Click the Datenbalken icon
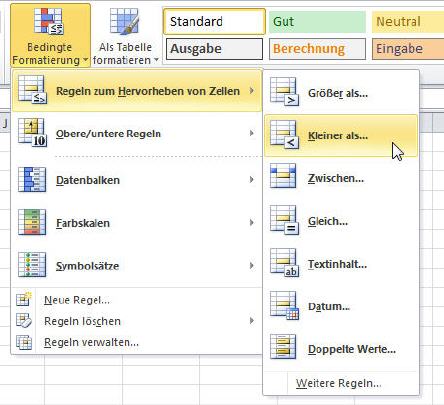Screen dimensions: 444x405 32,179
